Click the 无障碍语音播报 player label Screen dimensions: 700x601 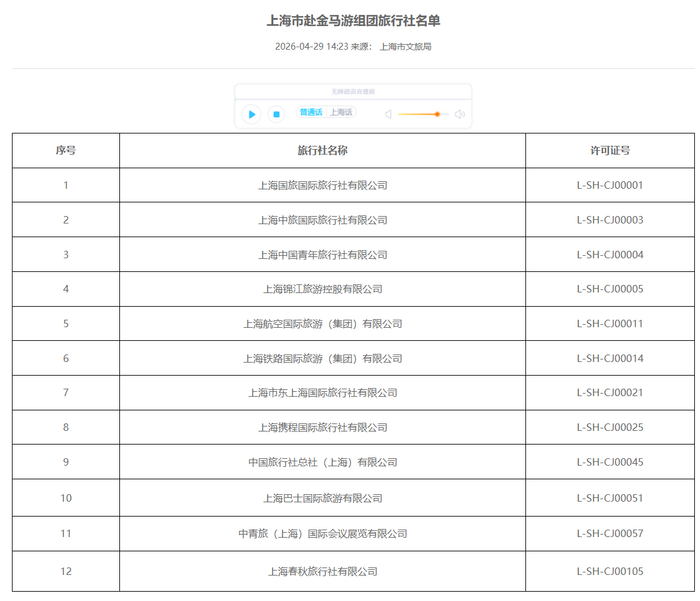(x=353, y=92)
